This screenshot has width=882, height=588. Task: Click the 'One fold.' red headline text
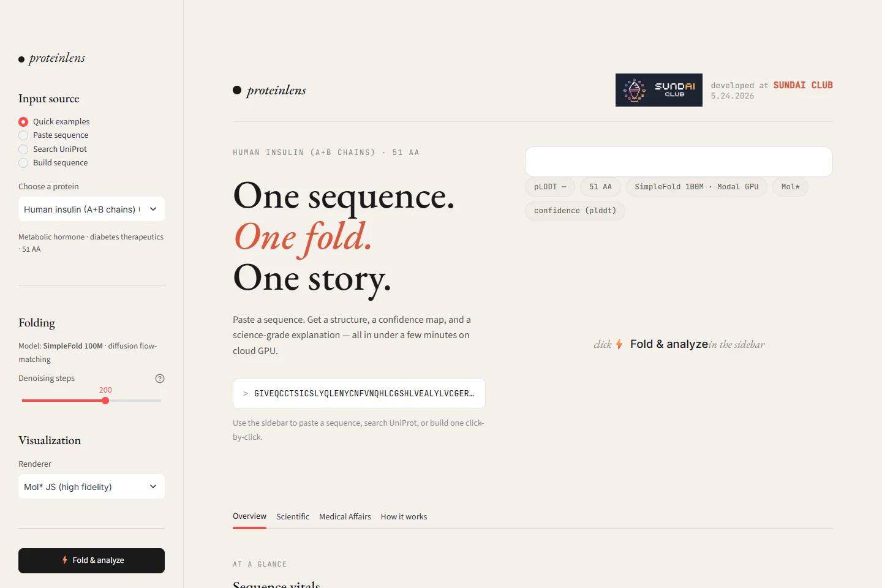(303, 237)
